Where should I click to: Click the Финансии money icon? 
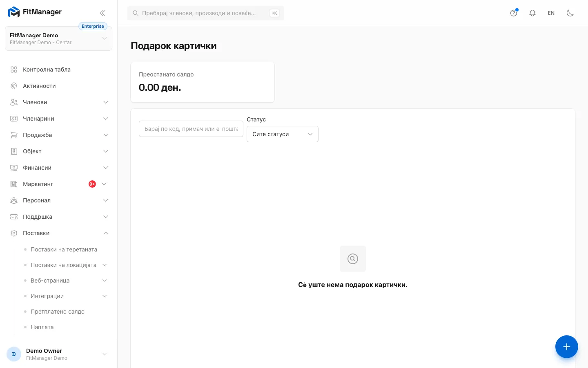coord(14,168)
